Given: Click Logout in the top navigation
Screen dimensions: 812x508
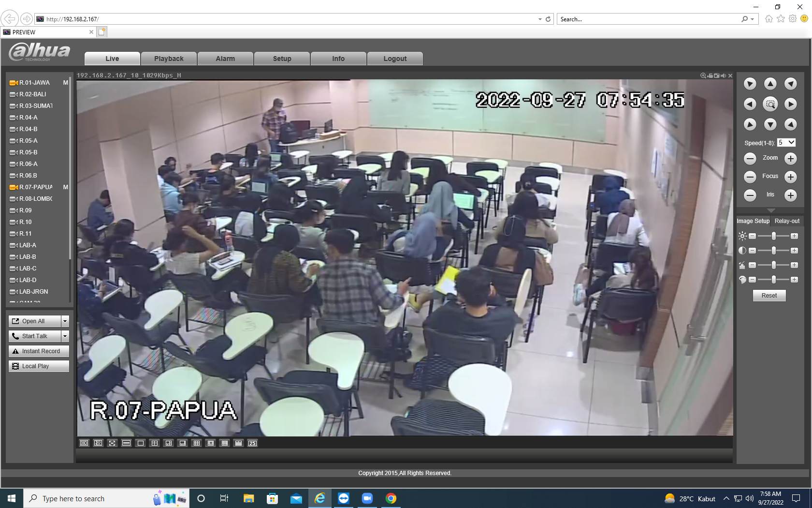Looking at the screenshot, I should pyautogui.click(x=395, y=59).
